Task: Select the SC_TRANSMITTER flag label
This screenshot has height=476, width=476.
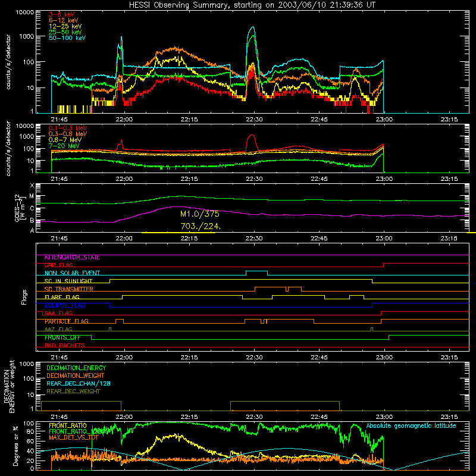Action: pos(69,289)
